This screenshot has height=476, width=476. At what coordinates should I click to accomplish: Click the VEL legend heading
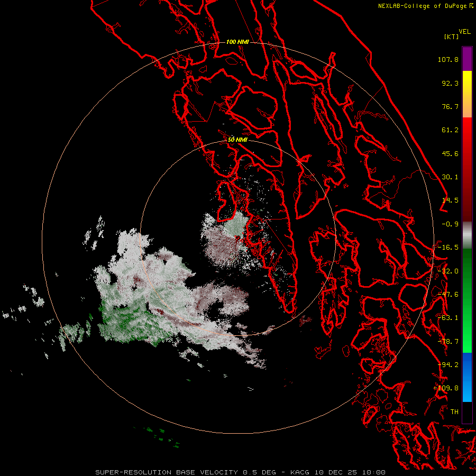(465, 32)
